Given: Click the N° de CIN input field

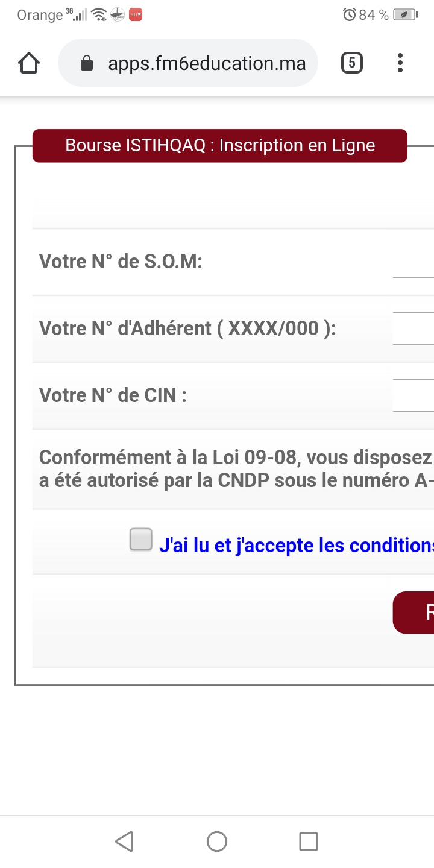Looking at the screenshot, I should [414, 395].
